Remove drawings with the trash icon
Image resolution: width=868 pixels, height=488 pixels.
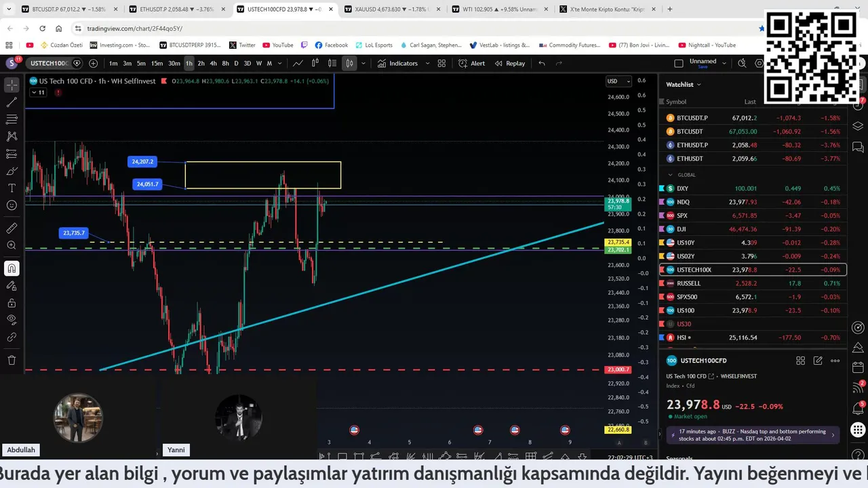[12, 360]
